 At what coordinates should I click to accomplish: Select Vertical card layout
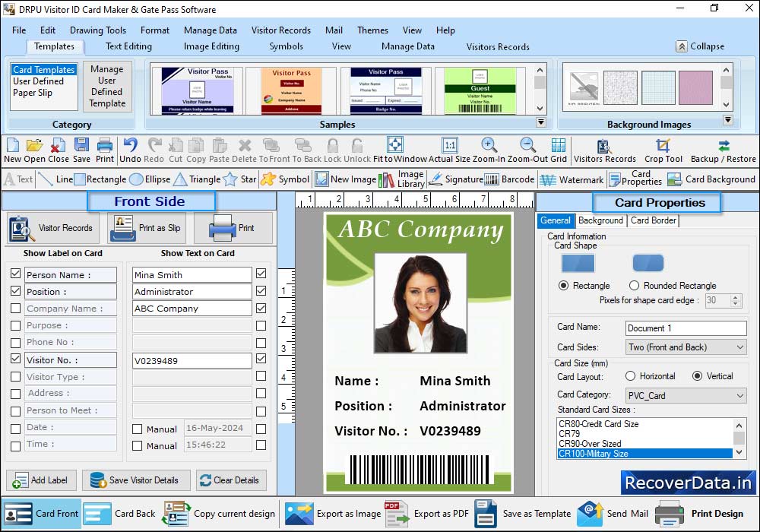tap(697, 376)
